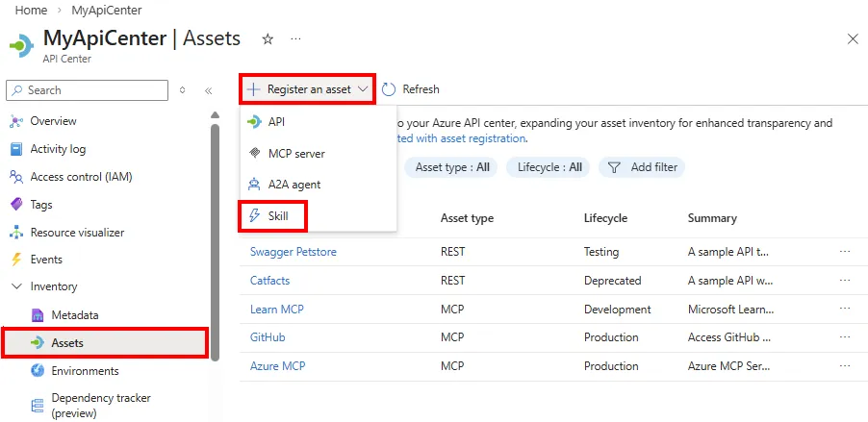Open the Tags sidebar item
The image size is (868, 422).
click(41, 205)
